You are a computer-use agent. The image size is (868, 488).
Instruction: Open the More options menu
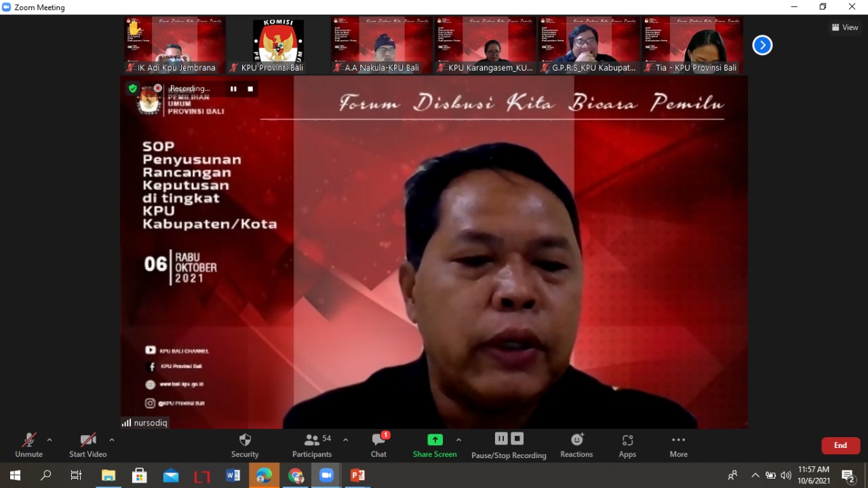[x=678, y=445]
